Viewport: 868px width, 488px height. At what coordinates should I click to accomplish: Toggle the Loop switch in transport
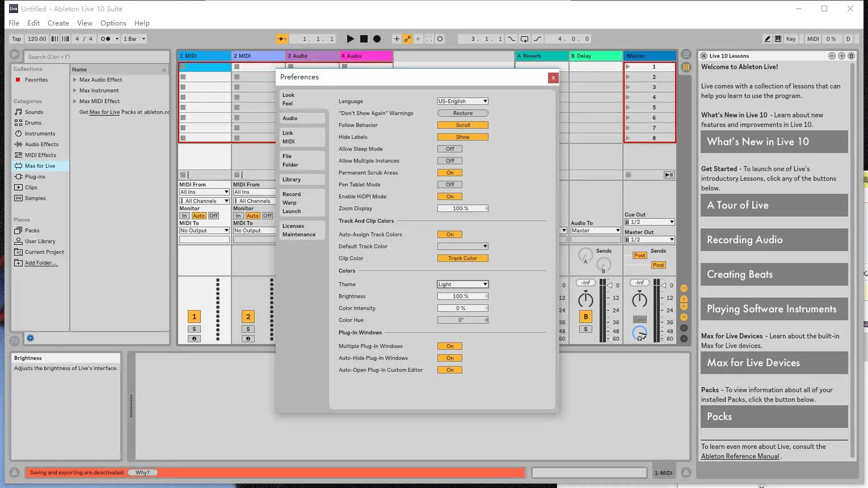pyautogui.click(x=524, y=39)
